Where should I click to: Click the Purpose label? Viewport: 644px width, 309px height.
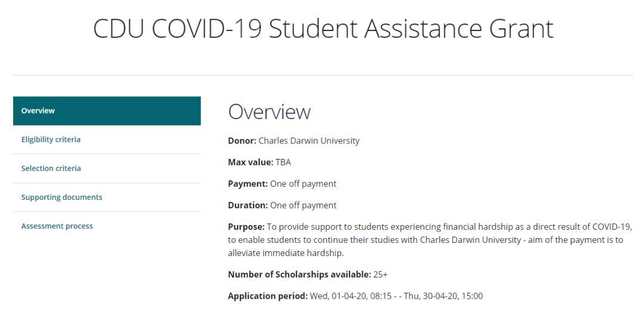pos(246,227)
